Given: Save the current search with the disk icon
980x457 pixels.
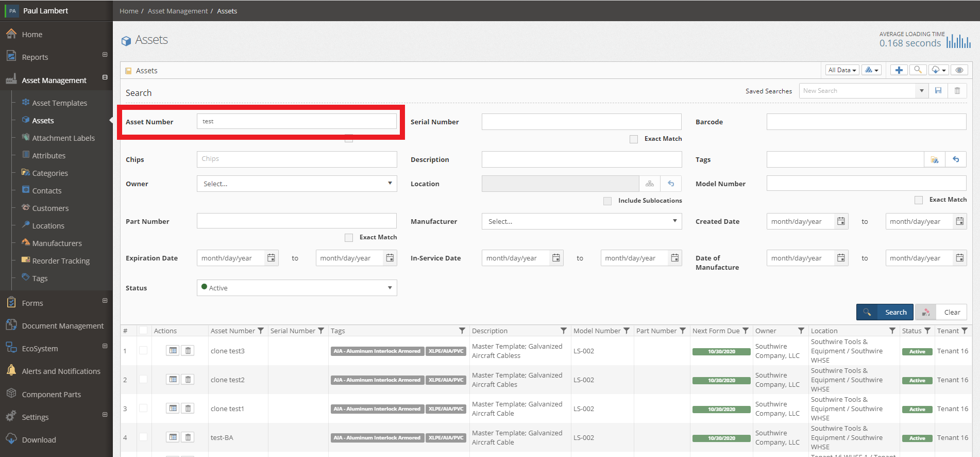Looking at the screenshot, I should click(938, 91).
